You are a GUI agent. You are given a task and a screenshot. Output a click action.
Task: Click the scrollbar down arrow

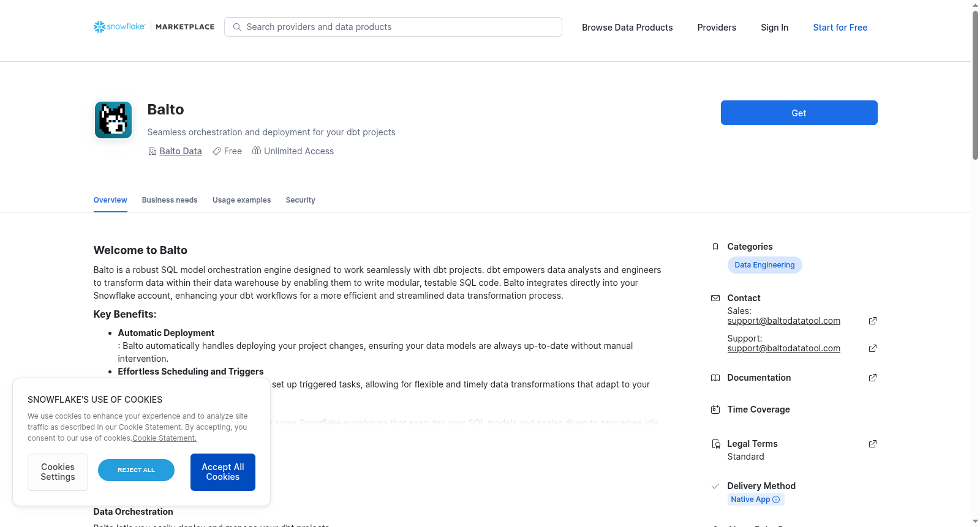point(975,522)
